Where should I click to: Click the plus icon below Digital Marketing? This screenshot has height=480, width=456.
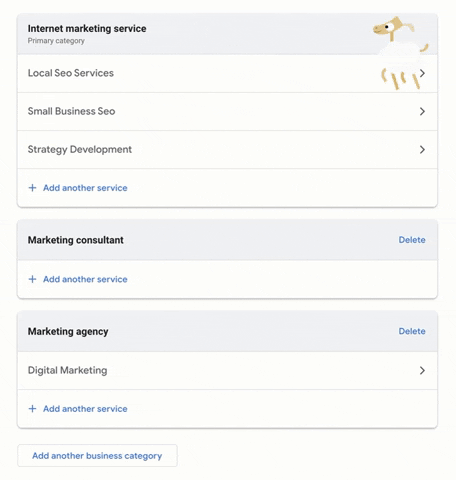[32, 409]
